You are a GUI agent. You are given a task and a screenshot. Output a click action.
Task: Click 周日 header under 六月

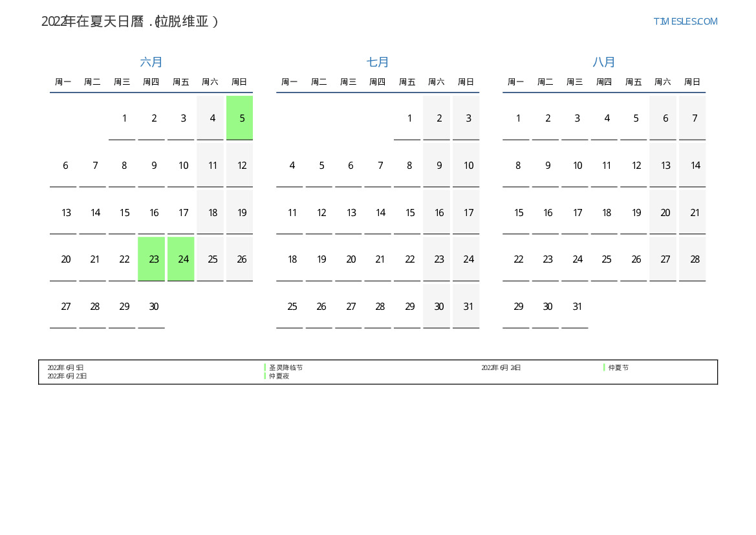coord(240,82)
